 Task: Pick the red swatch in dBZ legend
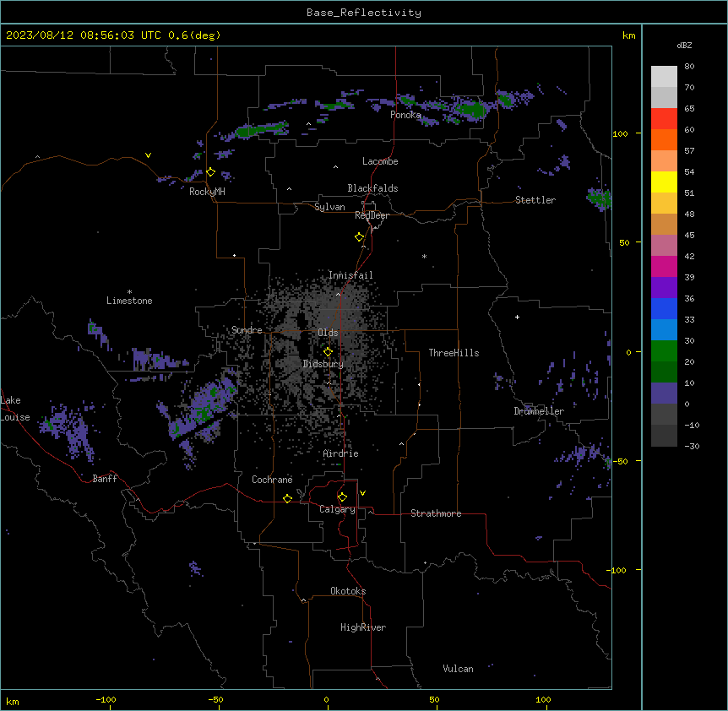point(664,118)
